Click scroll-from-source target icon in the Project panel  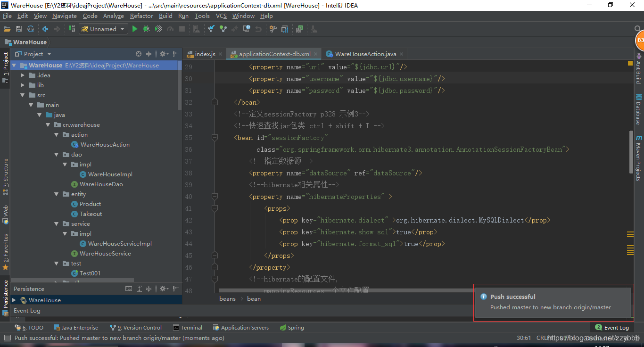click(139, 54)
